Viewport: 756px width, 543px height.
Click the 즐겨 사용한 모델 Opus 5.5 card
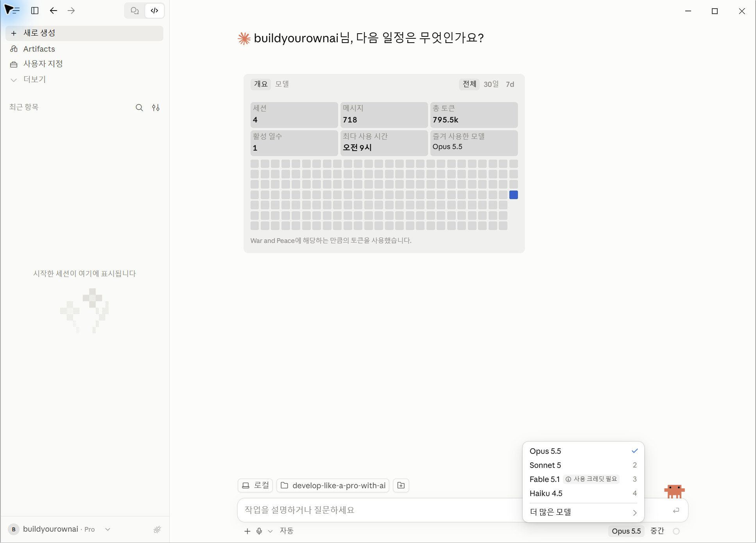coord(474,143)
